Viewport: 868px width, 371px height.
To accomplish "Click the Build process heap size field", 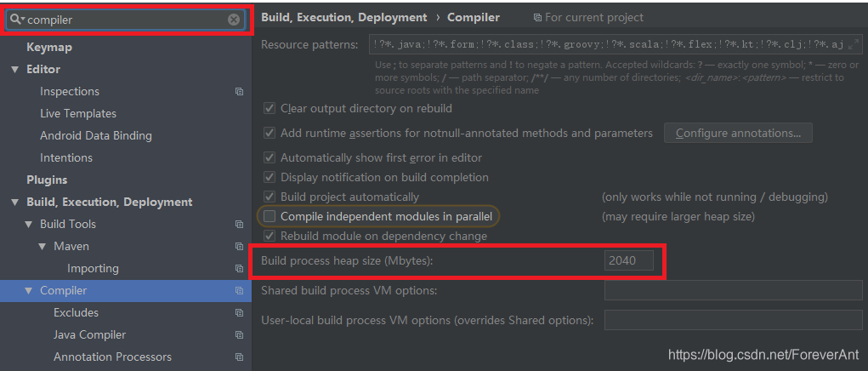I will [629, 260].
